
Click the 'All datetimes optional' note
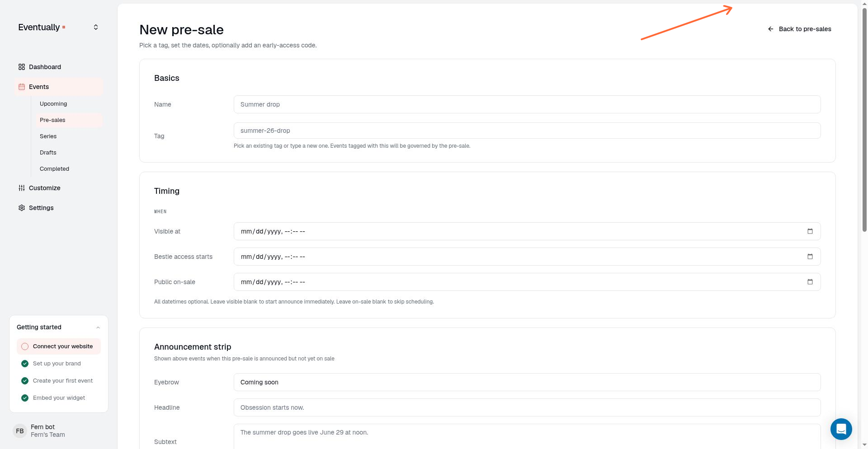coord(294,302)
